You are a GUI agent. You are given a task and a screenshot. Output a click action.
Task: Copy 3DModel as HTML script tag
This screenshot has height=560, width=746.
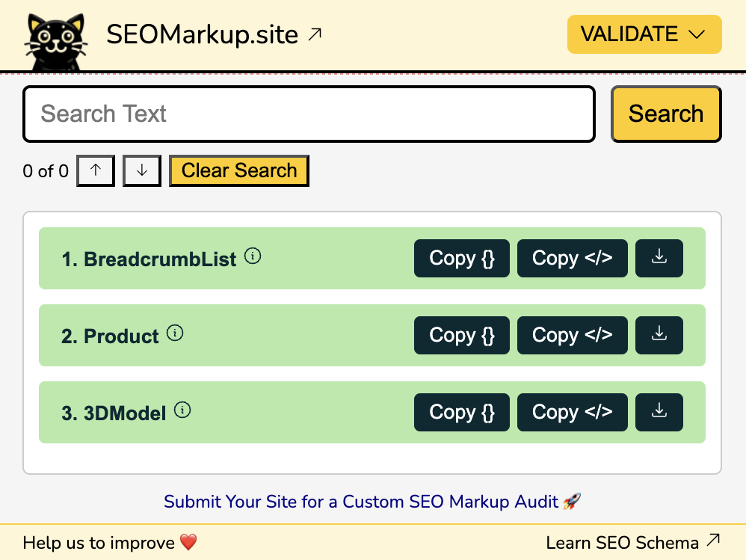(573, 413)
